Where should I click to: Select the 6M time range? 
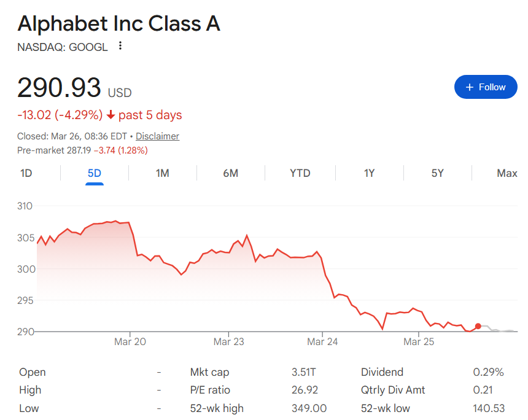click(231, 173)
